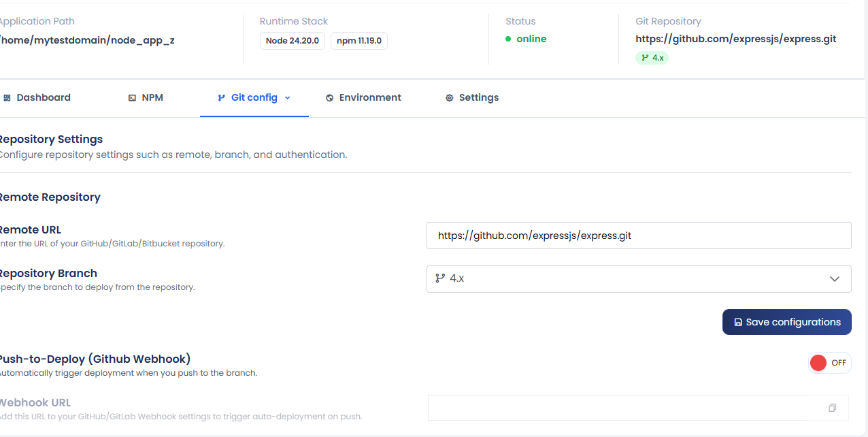Screen dimensions: 868x437
Task: Click the Runtime Stack label
Action: click(294, 21)
